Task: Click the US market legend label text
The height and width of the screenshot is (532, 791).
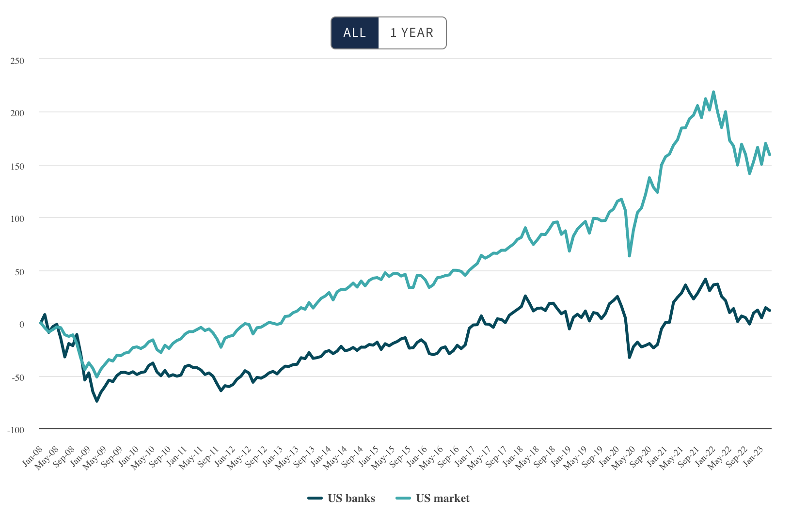Action: coord(443,498)
